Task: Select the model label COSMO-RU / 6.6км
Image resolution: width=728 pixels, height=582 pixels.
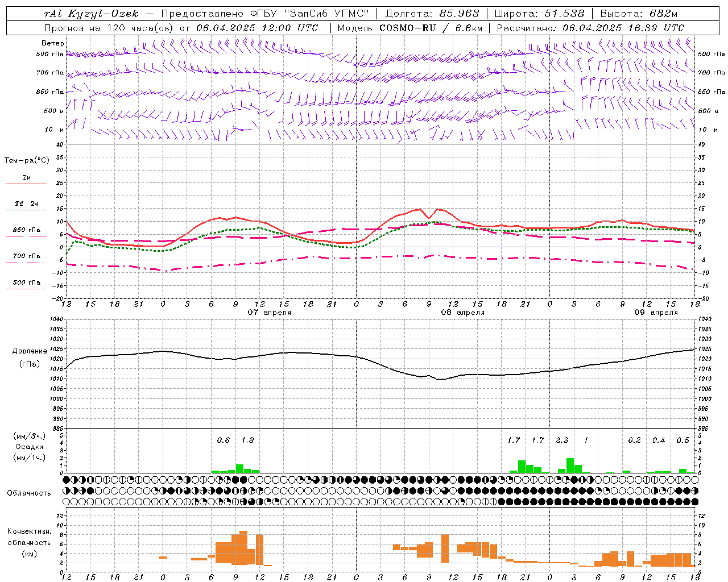Action: point(431,28)
